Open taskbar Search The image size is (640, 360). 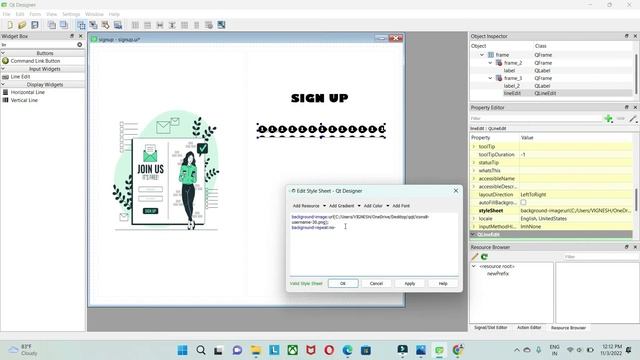(x=201, y=350)
